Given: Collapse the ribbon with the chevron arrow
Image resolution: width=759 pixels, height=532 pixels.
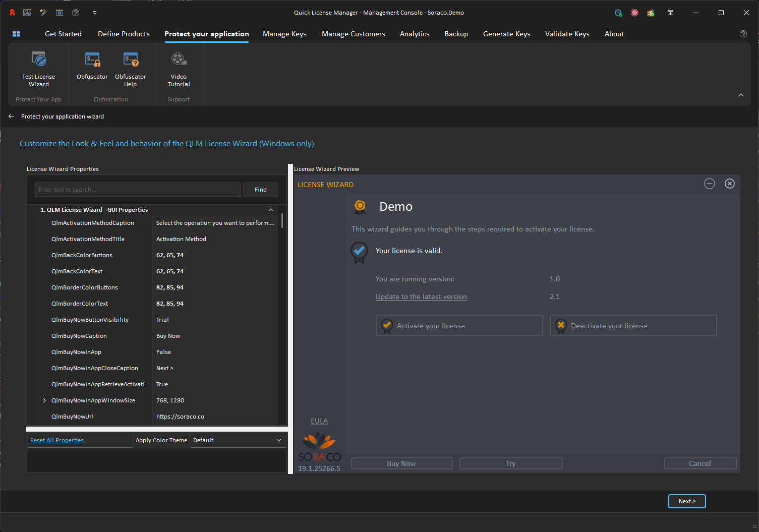Looking at the screenshot, I should coord(741,95).
